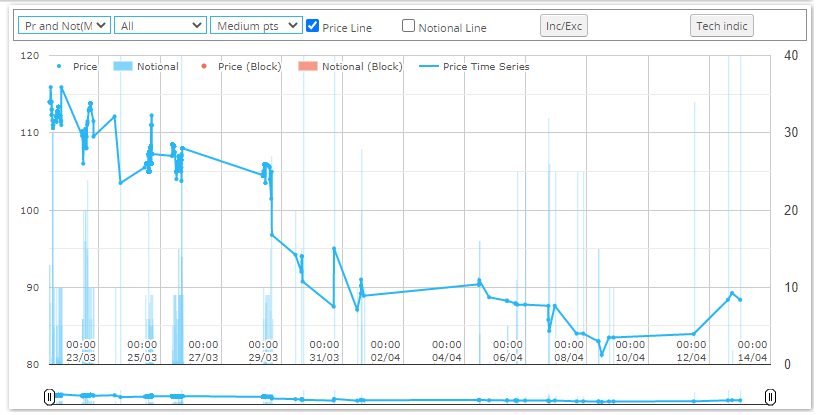Viewport: 816px width, 415px height.
Task: Grab the right range selector handle
Action: (770, 397)
